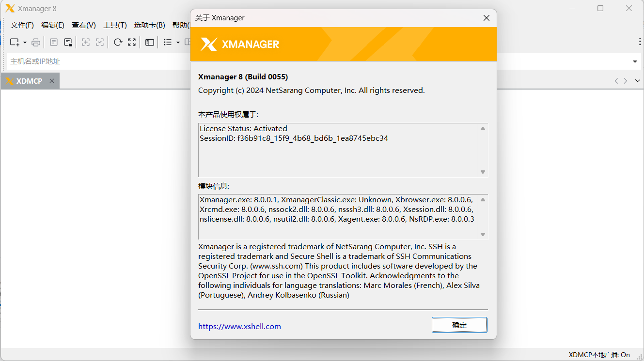The image size is (644, 361).
Task: Click the dashed-frame checkmark icon in toolbar
Action: [100, 43]
